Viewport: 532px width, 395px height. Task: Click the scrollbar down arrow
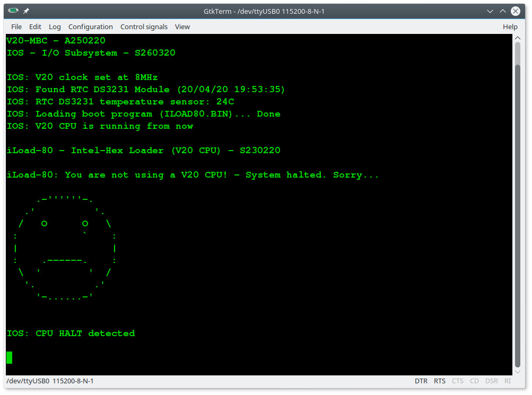coord(517,372)
